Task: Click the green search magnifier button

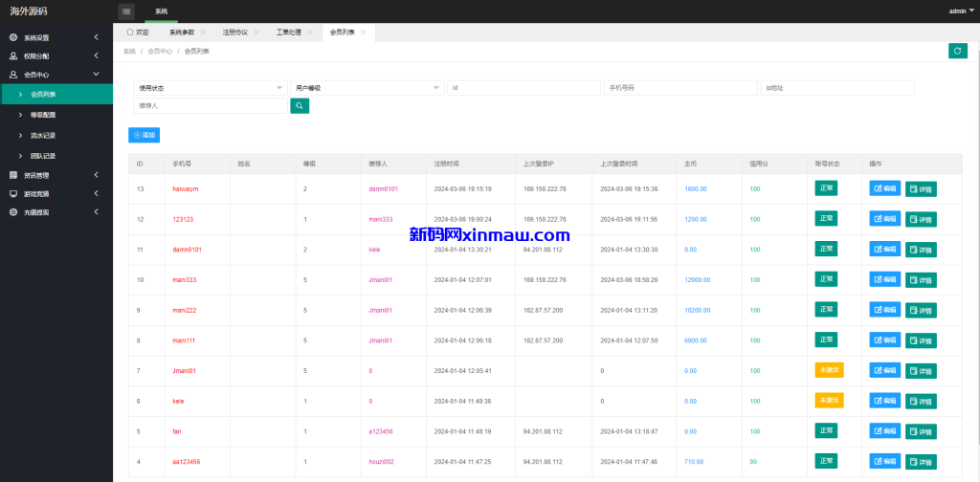Action: click(300, 106)
